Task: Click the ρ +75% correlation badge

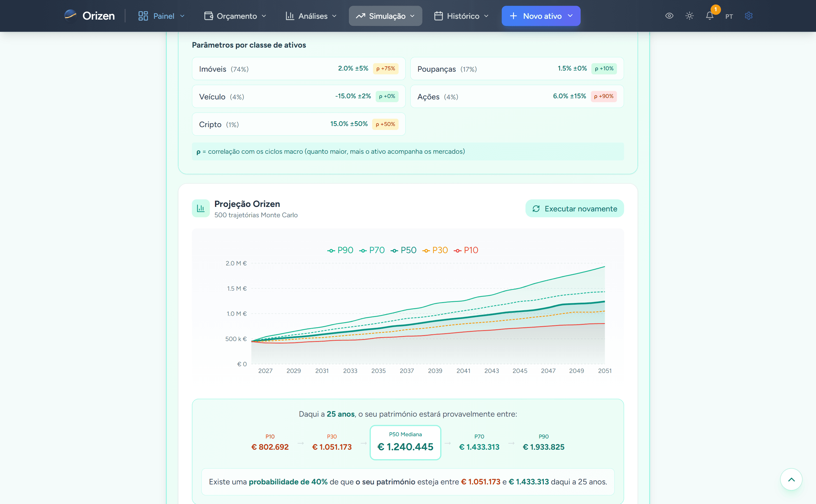Action: pyautogui.click(x=386, y=69)
